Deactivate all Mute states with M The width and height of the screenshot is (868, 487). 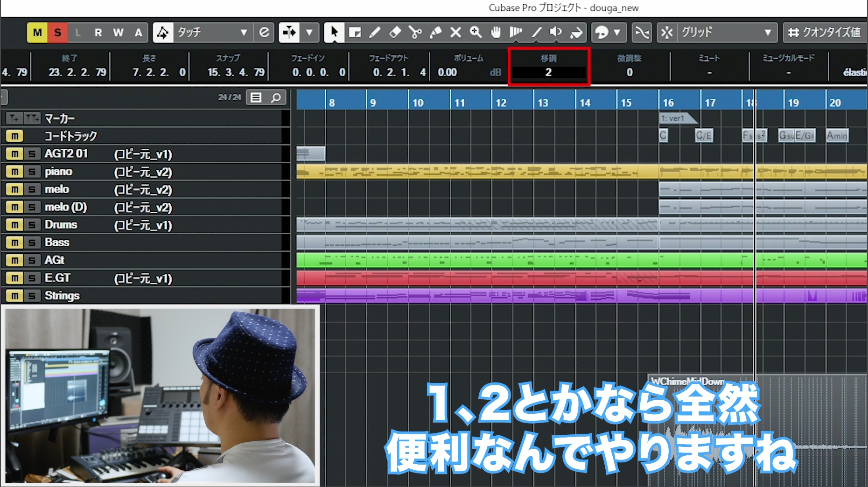click(x=37, y=32)
